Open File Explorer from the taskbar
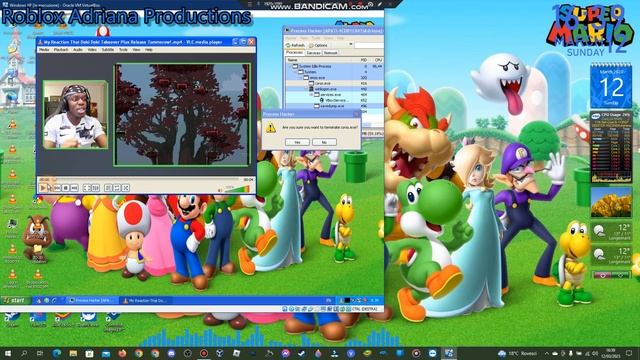This screenshot has width=640, height=360. click(x=73, y=353)
